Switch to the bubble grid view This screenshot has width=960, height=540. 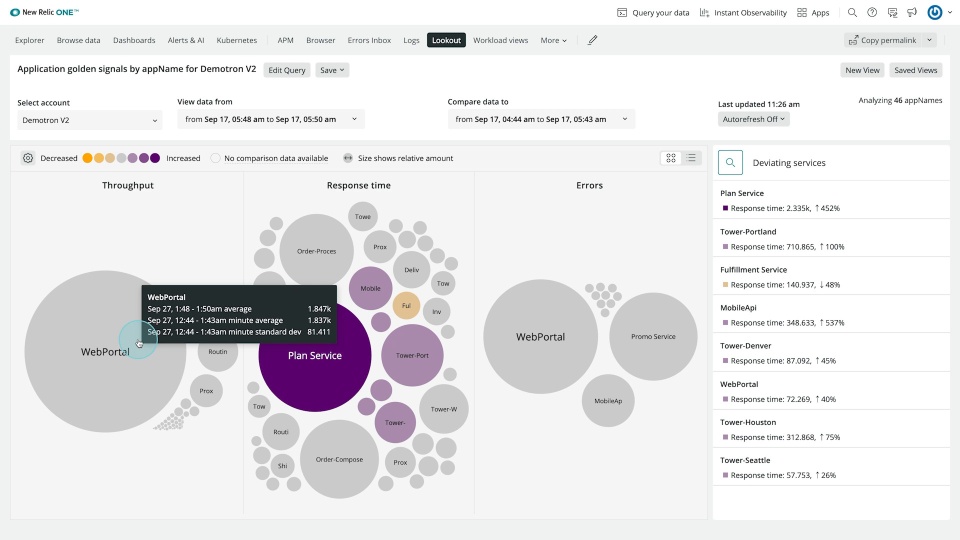pos(671,158)
